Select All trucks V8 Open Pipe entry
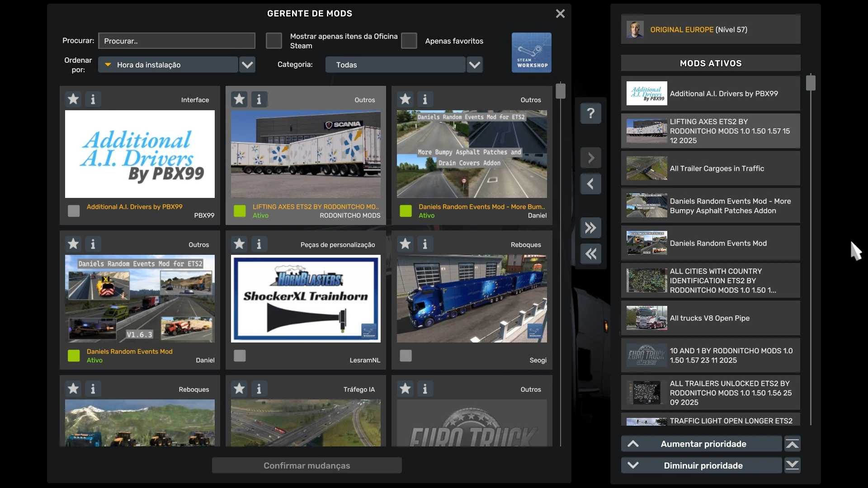868x488 pixels. 710,318
